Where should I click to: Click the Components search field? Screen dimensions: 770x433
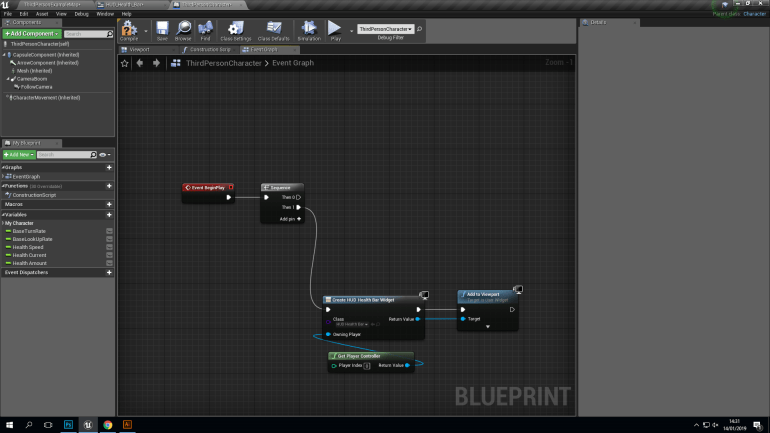pyautogui.click(x=88, y=34)
